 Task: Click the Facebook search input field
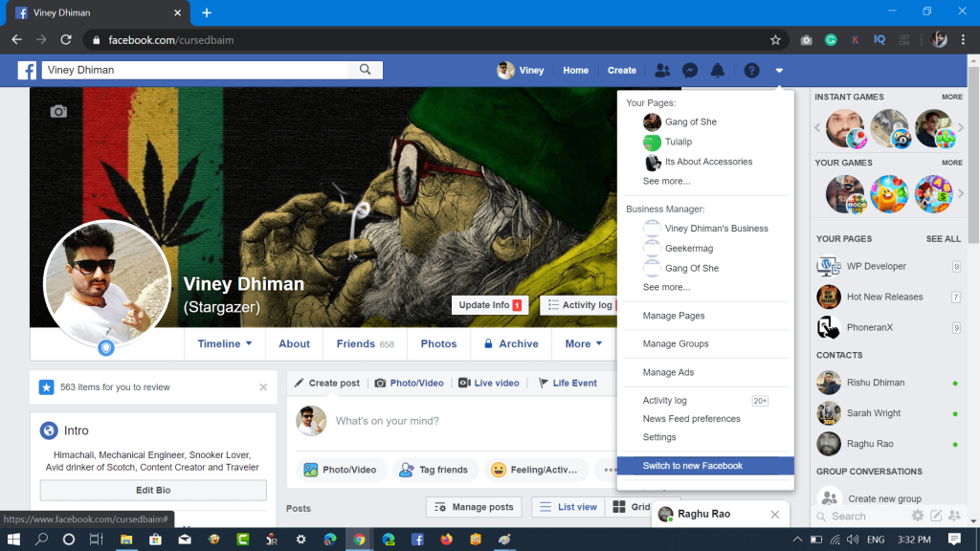pyautogui.click(x=195, y=70)
